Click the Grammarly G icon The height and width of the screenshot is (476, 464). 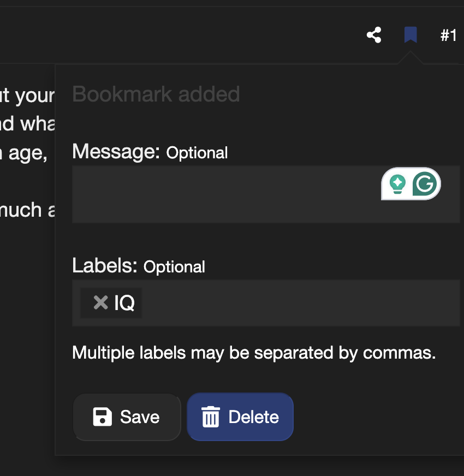(425, 184)
